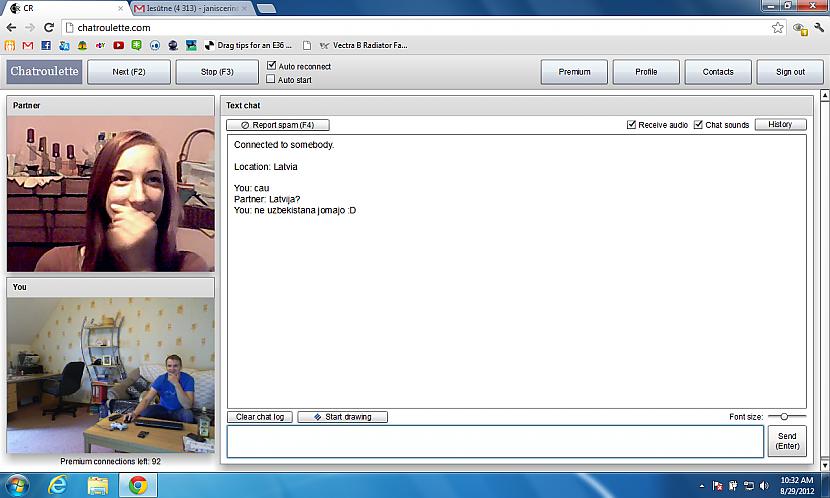
Task: Click the page scrollbar down arrow
Action: [x=825, y=465]
